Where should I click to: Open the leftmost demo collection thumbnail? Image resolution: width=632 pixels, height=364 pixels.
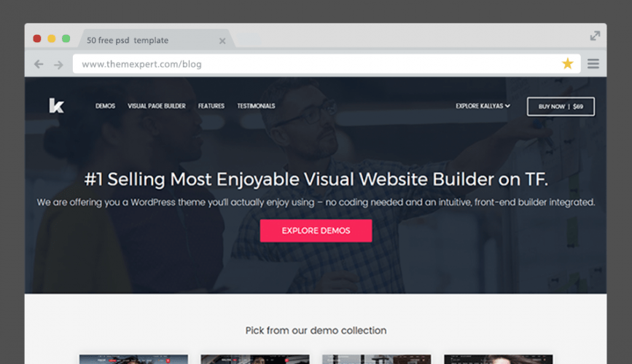pos(133,359)
